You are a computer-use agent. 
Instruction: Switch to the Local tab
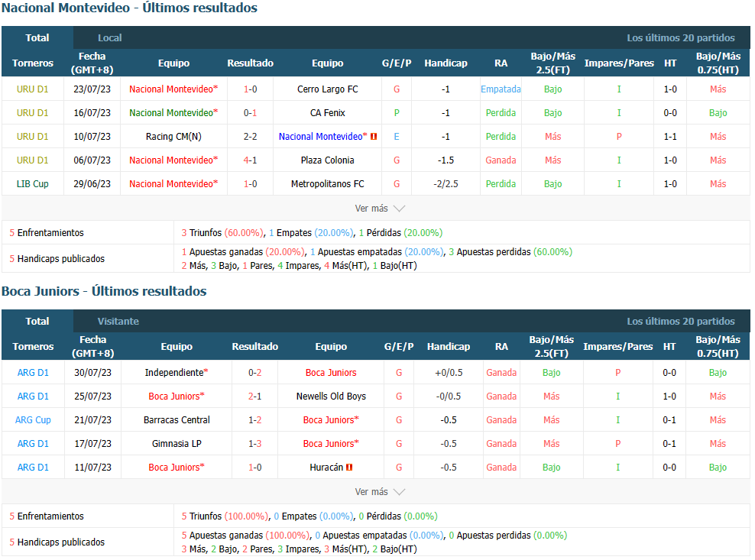110,37
